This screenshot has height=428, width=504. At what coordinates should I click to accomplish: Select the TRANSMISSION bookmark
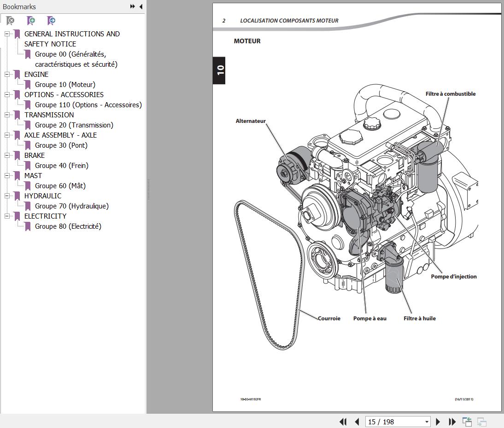tap(49, 115)
